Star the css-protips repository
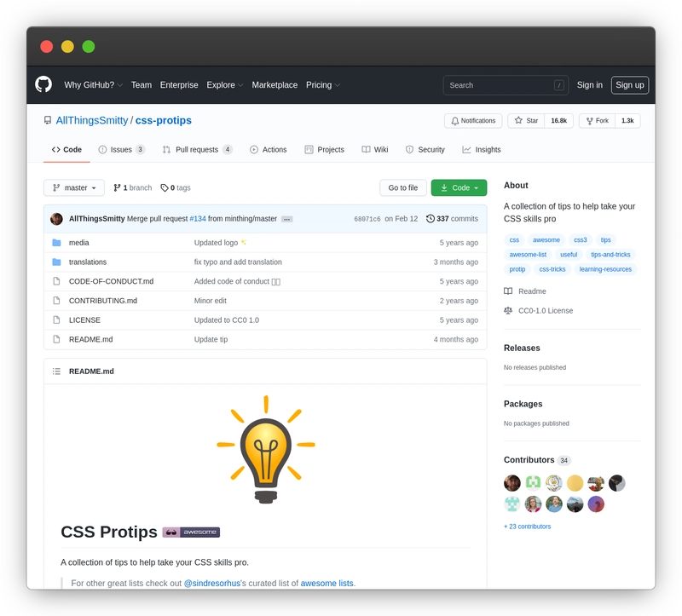The image size is (682, 616). click(x=526, y=121)
